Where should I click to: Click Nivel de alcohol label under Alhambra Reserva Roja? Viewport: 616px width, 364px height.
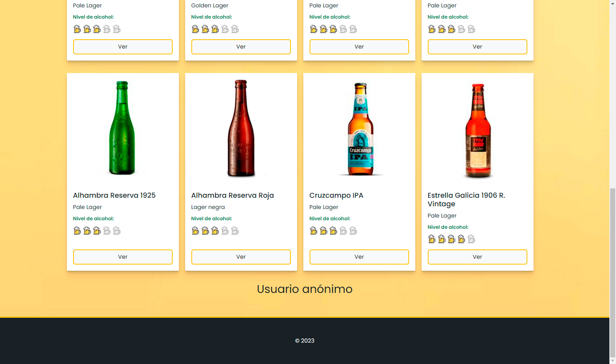(212, 219)
